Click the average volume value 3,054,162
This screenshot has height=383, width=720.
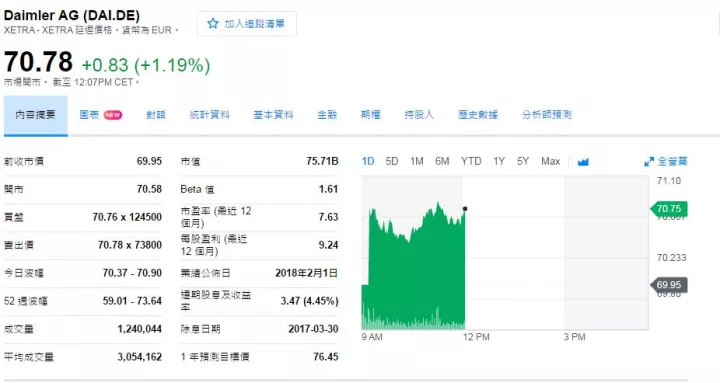pyautogui.click(x=140, y=357)
